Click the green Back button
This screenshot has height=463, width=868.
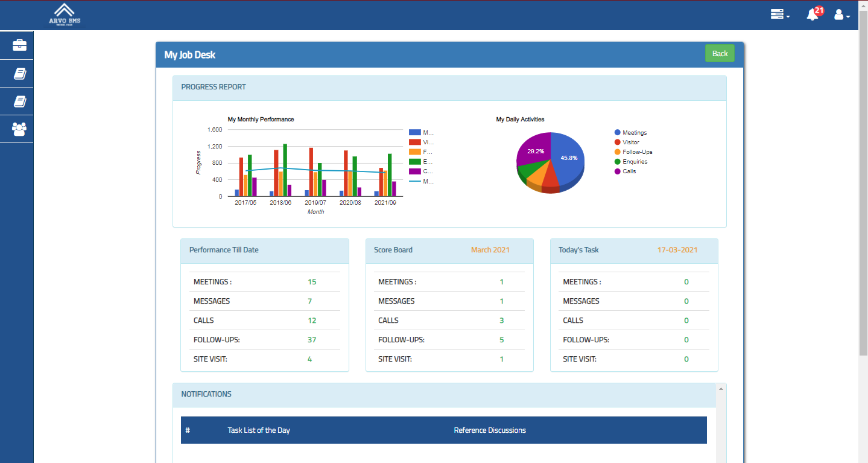(720, 53)
